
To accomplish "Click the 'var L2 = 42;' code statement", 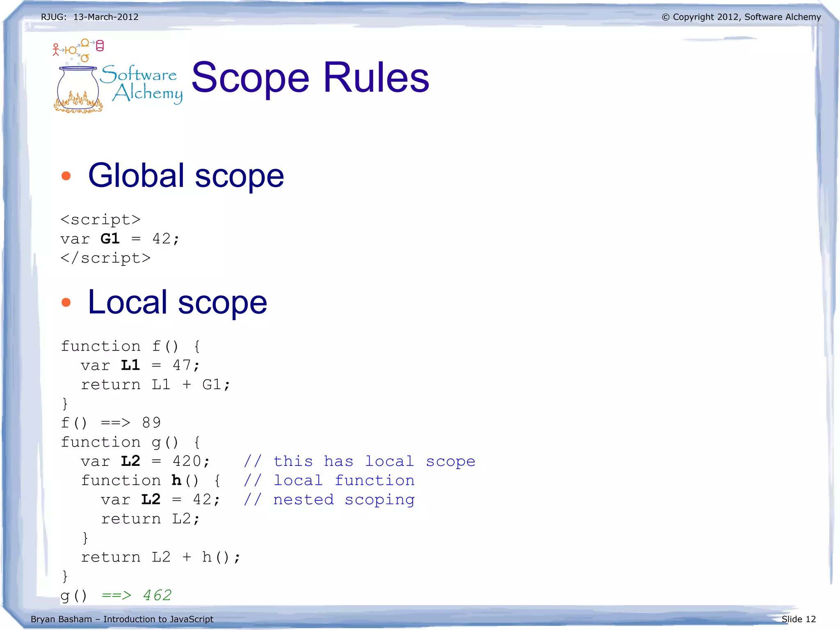I will tap(161, 499).
